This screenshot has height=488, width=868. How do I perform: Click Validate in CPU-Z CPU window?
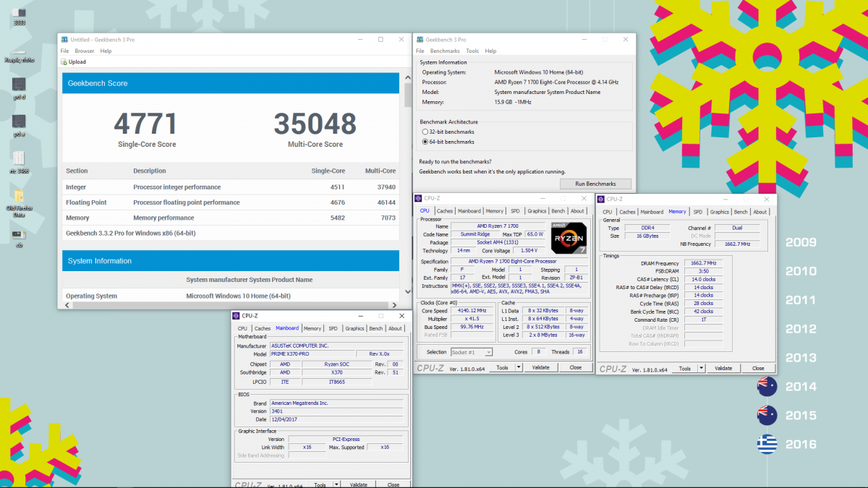coord(540,367)
